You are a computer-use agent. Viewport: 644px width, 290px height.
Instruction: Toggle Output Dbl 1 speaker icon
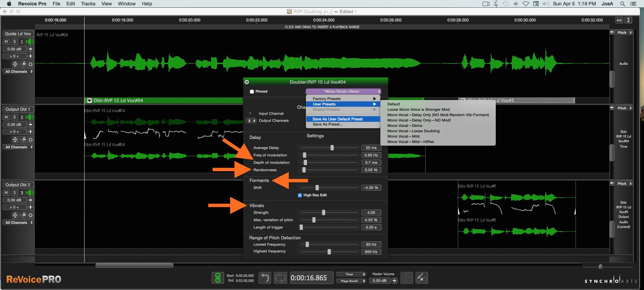[30, 117]
